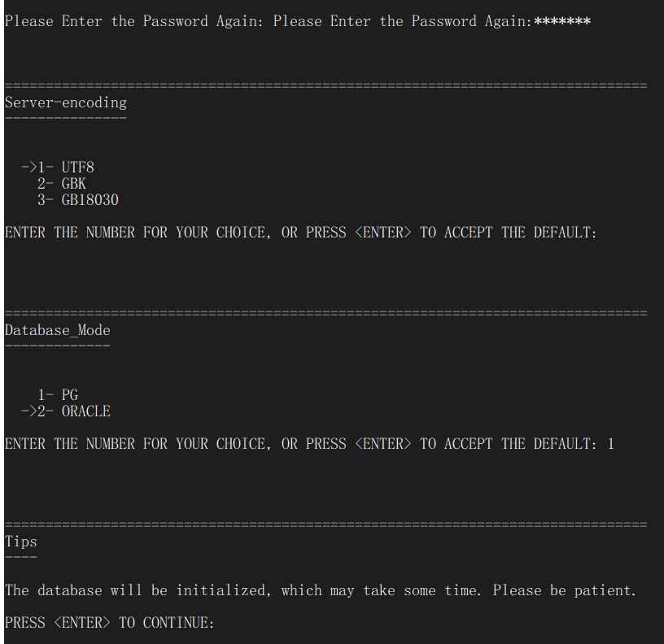Click the default arrow marker beside ORACLE
Viewport: 664px width, 644px height.
pos(29,411)
